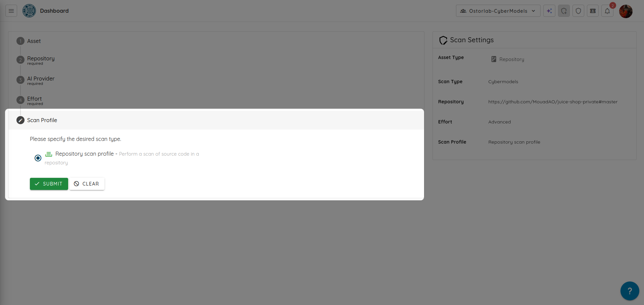The image size is (644, 305).
Task: Click the Dashboard title
Action: (x=54, y=11)
